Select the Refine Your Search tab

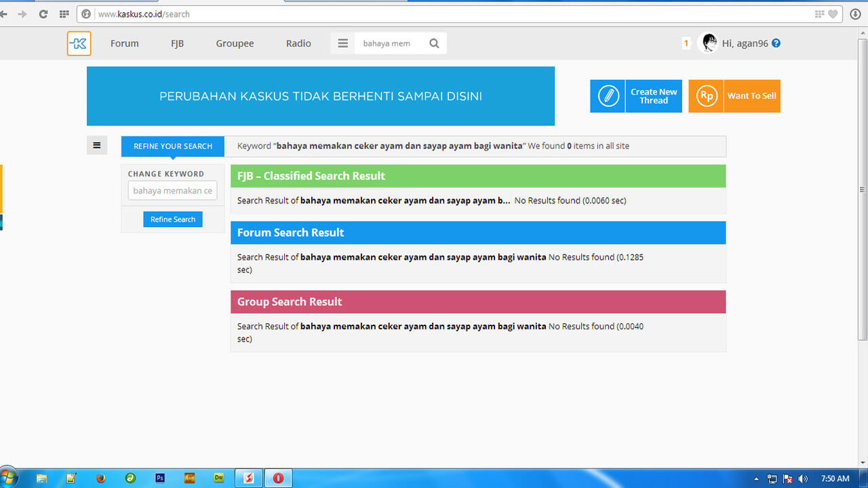173,146
